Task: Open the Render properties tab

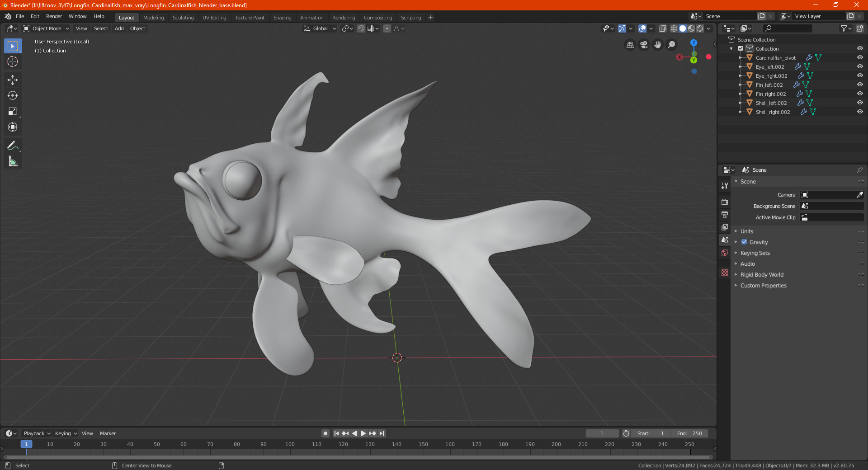Action: [725, 202]
